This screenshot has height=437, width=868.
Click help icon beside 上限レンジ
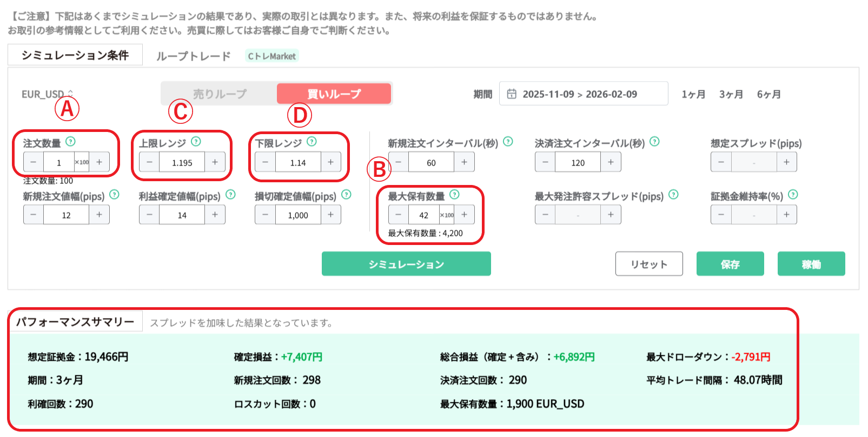[x=196, y=142]
